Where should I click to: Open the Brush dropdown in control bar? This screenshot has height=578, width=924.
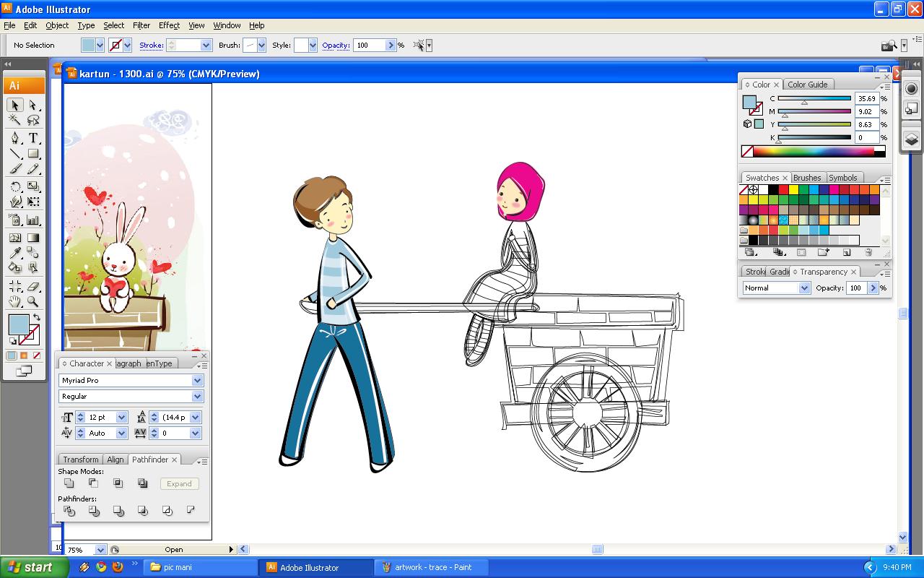click(261, 45)
